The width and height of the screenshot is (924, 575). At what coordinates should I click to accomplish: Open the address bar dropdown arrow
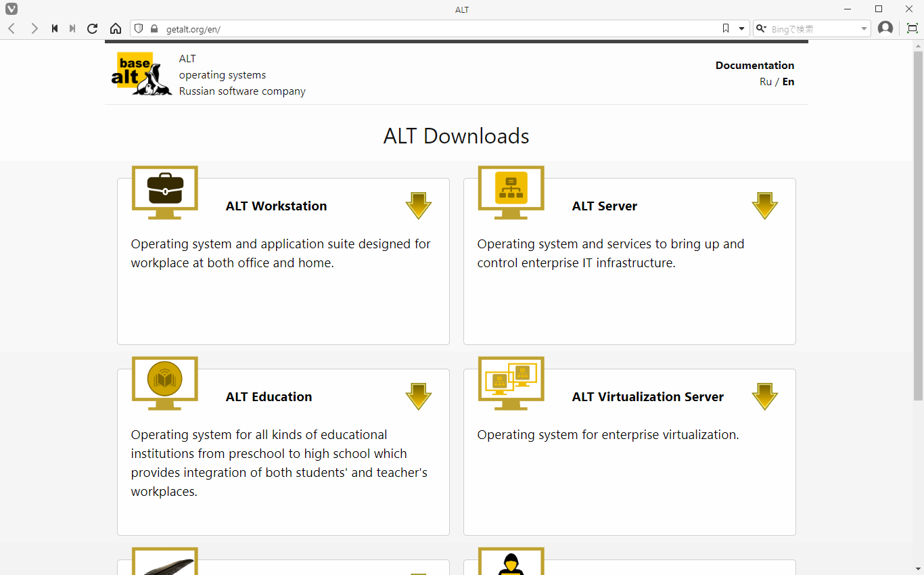(x=741, y=28)
